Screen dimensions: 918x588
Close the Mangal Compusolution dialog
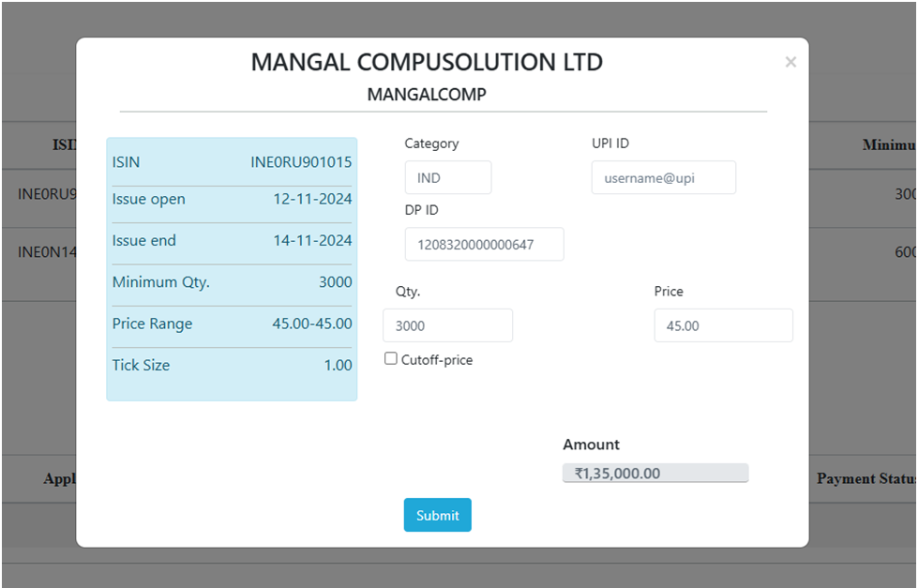tap(790, 62)
